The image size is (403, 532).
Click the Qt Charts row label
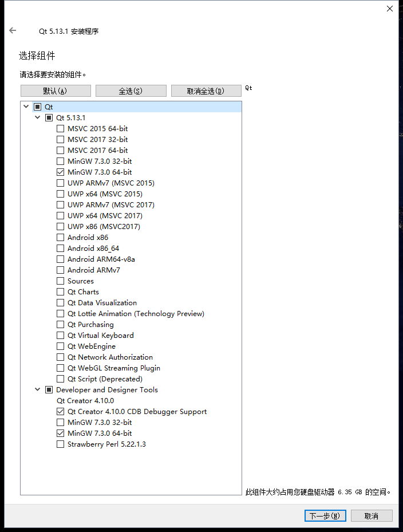click(x=83, y=292)
